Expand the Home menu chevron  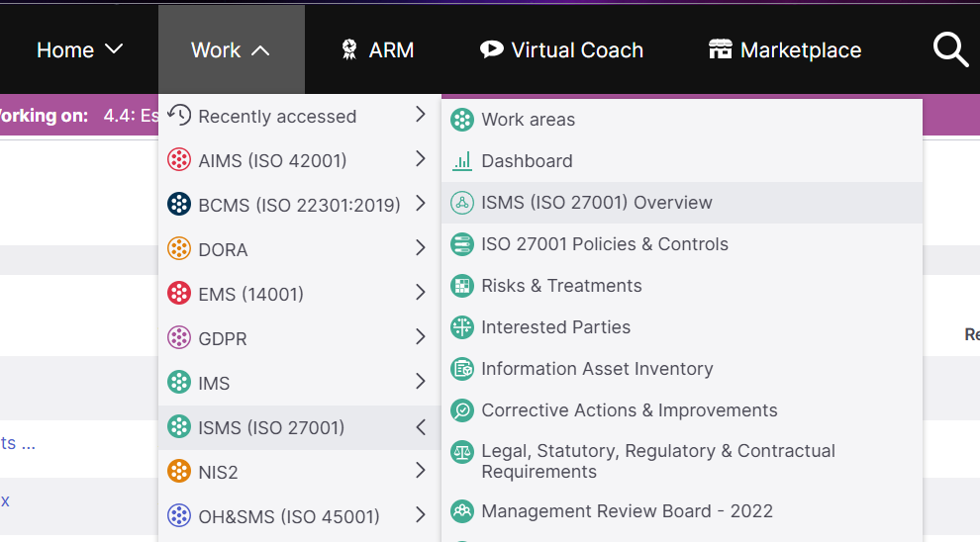(114, 49)
